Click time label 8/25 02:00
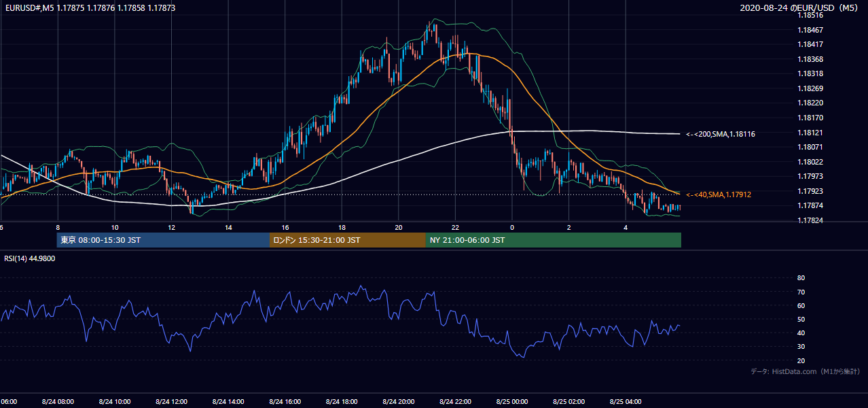The height and width of the screenshot is (408, 868). pos(568,401)
